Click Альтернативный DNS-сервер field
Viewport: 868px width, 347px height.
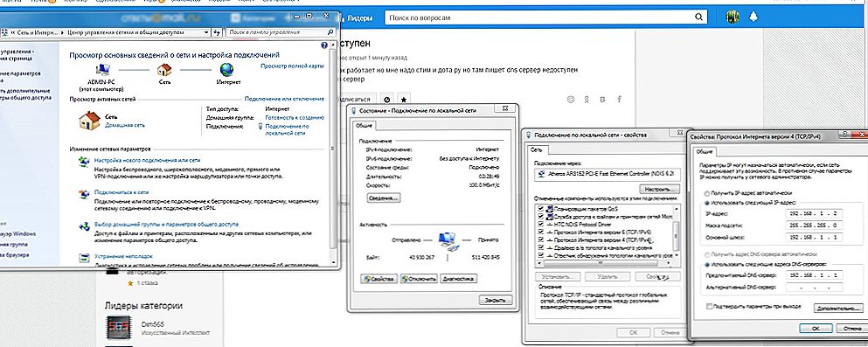tap(814, 287)
